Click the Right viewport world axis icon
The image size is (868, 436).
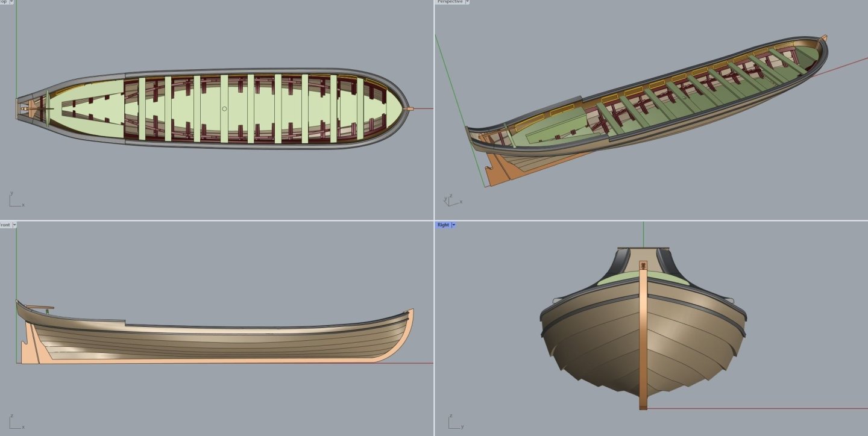pyautogui.click(x=455, y=421)
